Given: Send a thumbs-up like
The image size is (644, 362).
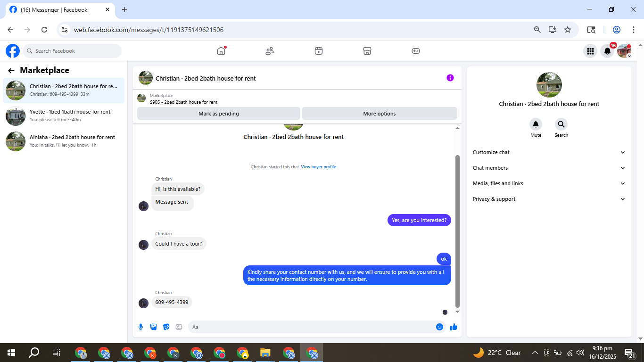Looking at the screenshot, I should point(454,327).
